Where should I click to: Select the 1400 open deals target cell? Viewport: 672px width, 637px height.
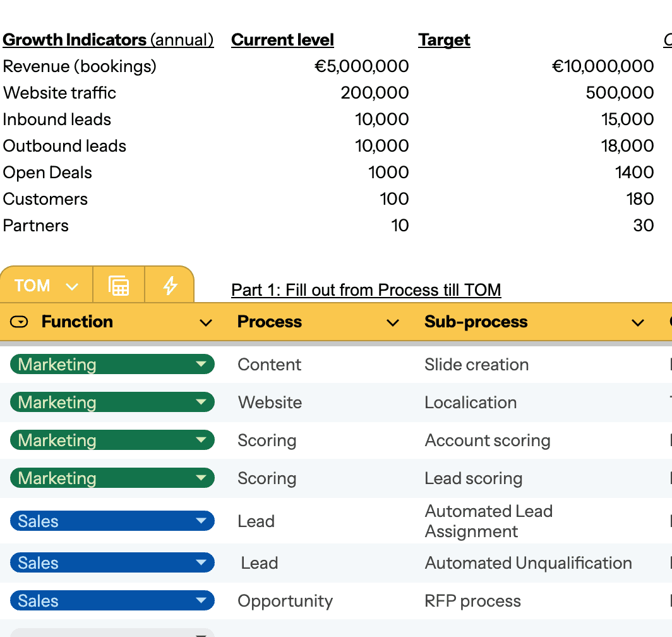pyautogui.click(x=634, y=173)
